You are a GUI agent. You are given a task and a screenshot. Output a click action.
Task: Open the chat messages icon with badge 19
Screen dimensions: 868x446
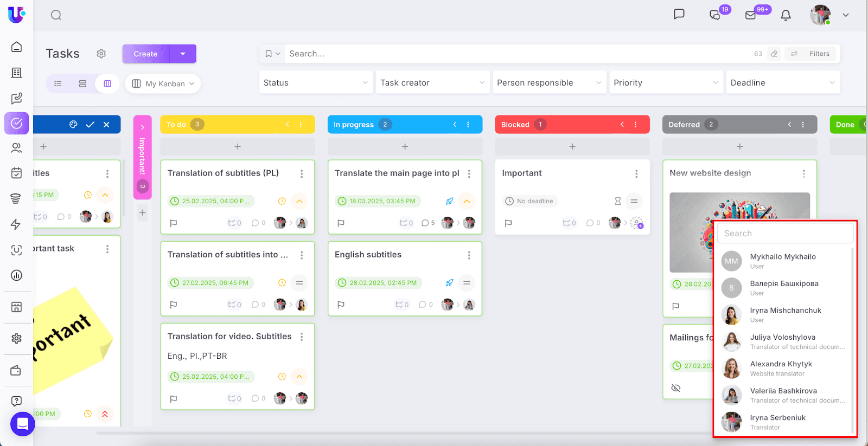(715, 15)
